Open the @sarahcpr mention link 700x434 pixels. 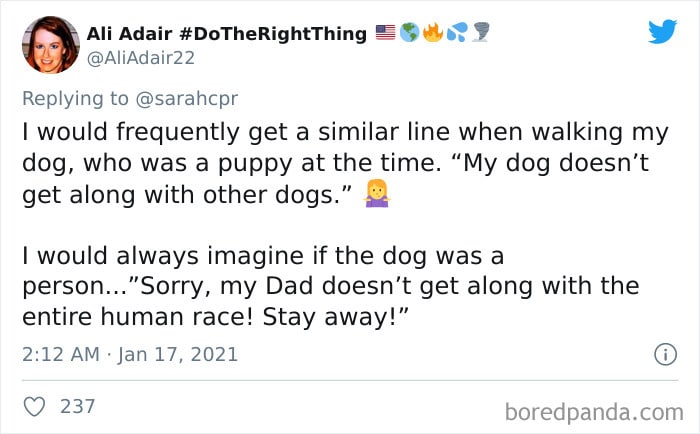(187, 98)
